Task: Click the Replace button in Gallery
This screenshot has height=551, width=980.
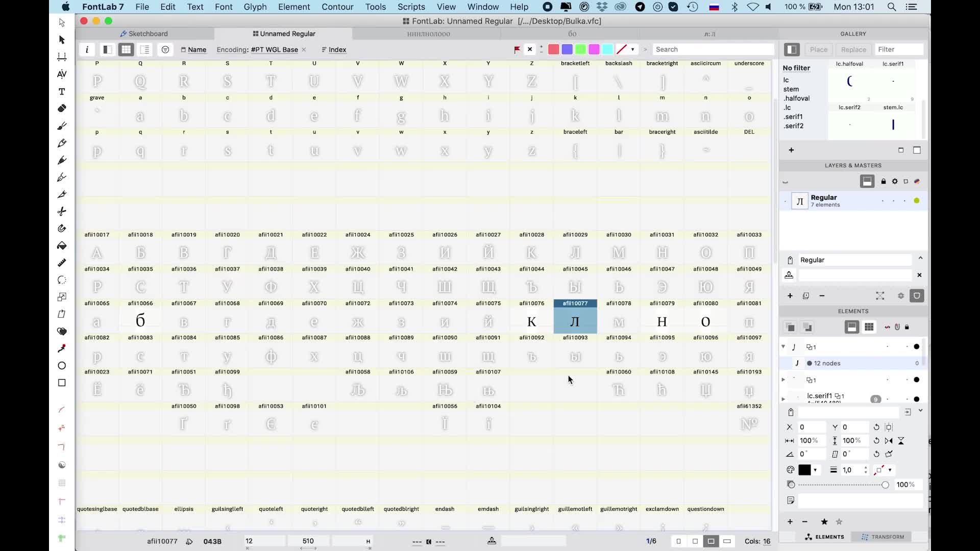Action: 853,49
